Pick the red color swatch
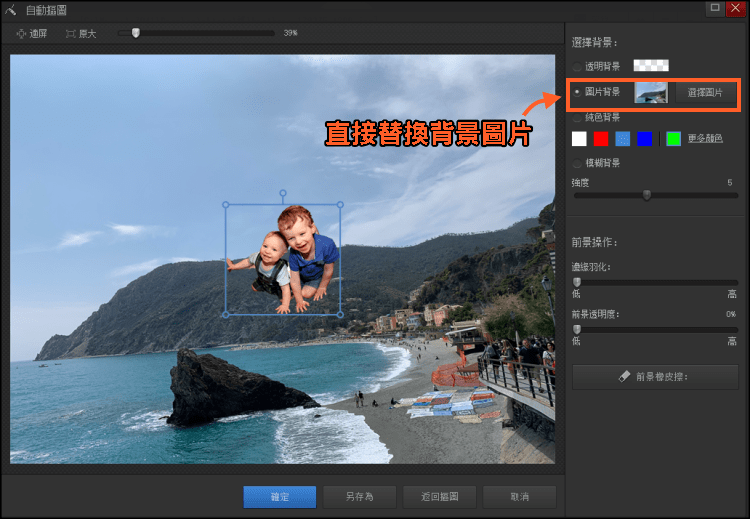The image size is (750, 519). (601, 139)
